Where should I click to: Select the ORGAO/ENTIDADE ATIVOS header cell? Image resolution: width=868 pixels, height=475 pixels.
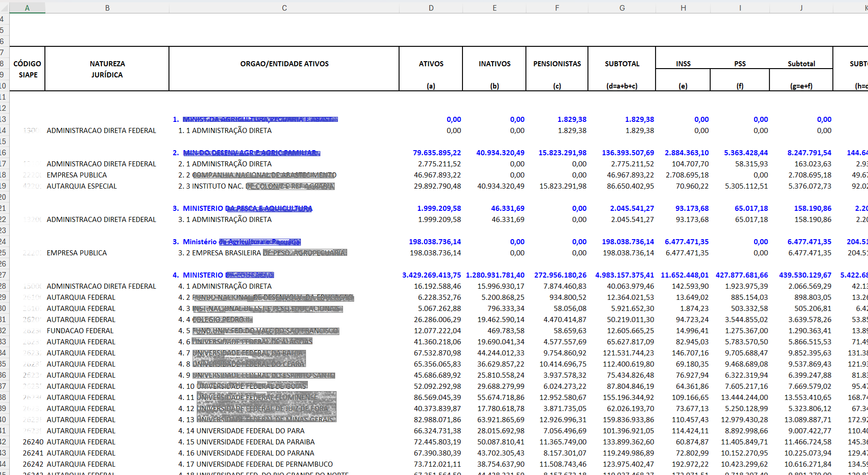[284, 64]
